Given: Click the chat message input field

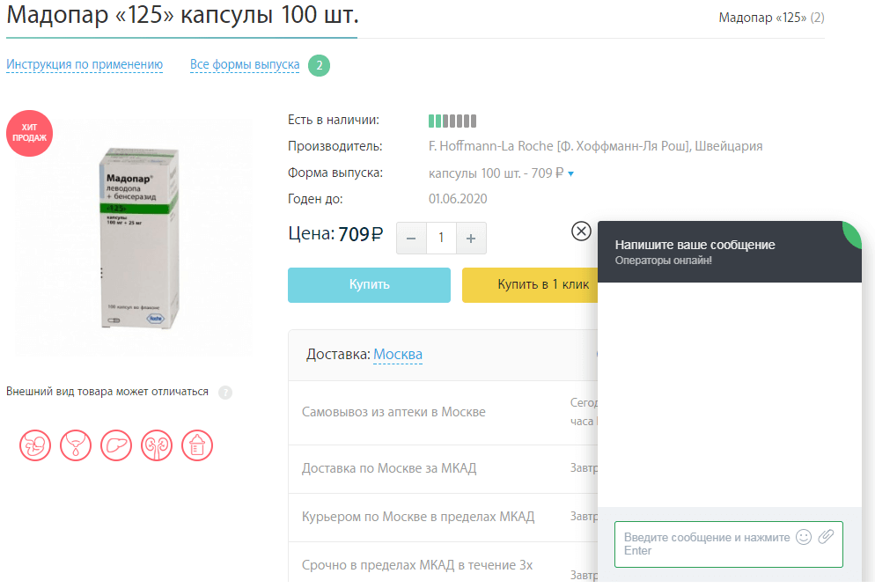Looking at the screenshot, I should click(728, 544).
